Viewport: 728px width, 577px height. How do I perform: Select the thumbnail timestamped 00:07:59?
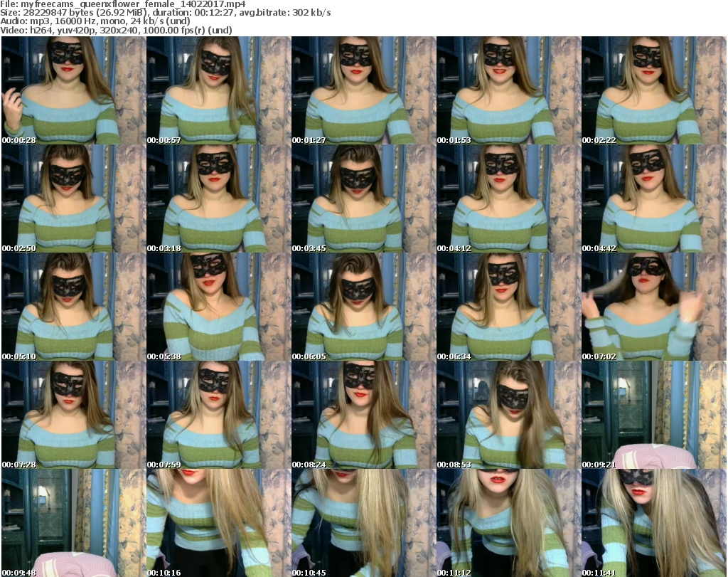219,415
